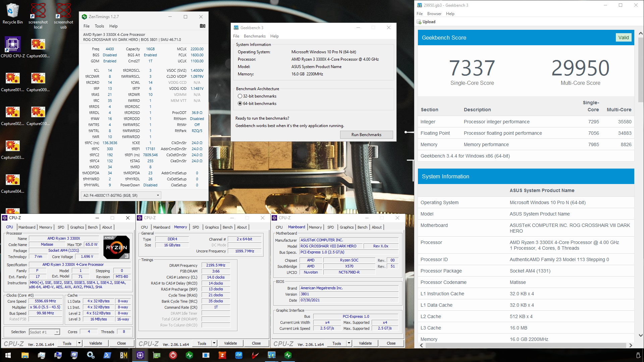
Task: Click Upload in the Geekbench results window
Action: (x=426, y=22)
